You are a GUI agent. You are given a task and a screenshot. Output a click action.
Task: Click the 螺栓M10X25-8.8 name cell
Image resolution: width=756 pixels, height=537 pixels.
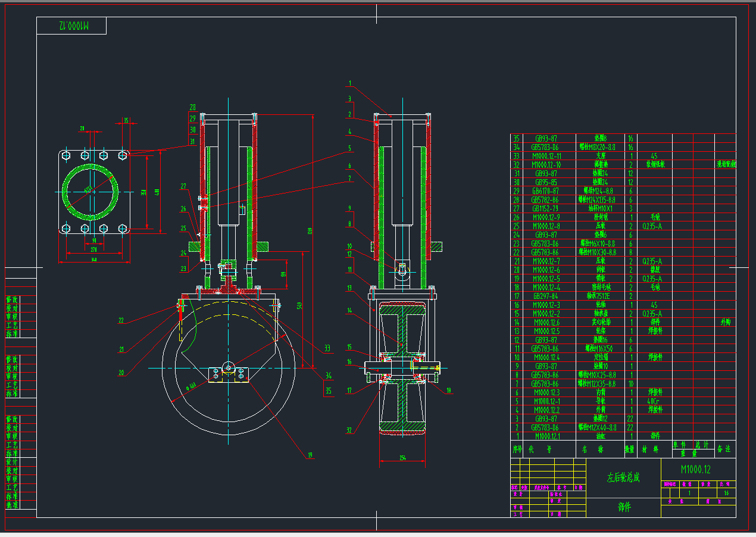click(x=598, y=375)
